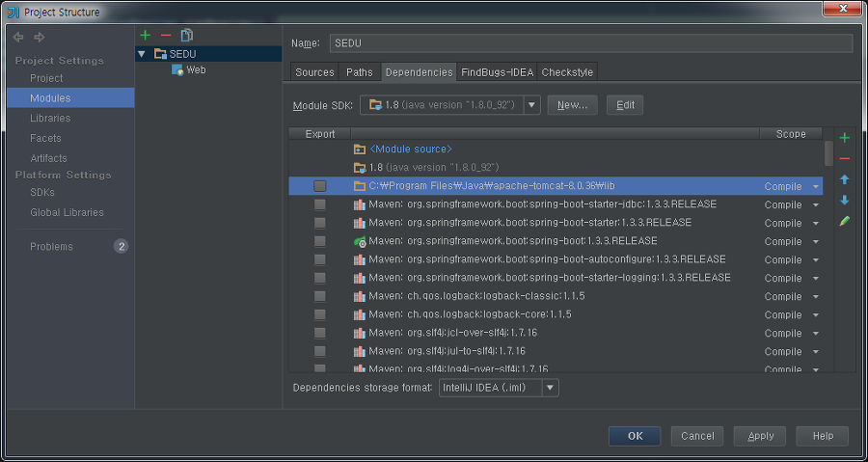Switch to the Sources tab
Screen dimensions: 868x462
(314, 72)
